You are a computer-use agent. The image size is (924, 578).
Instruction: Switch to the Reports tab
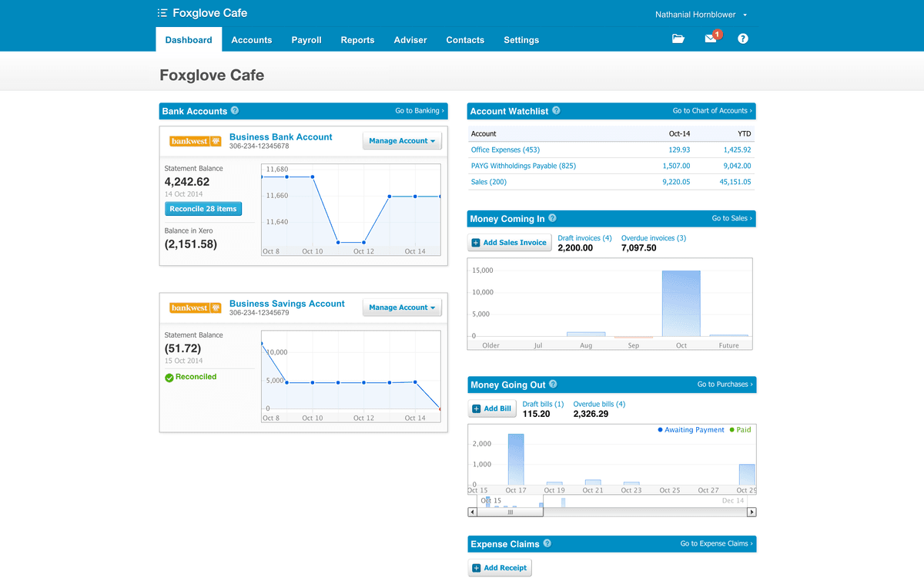pyautogui.click(x=357, y=40)
